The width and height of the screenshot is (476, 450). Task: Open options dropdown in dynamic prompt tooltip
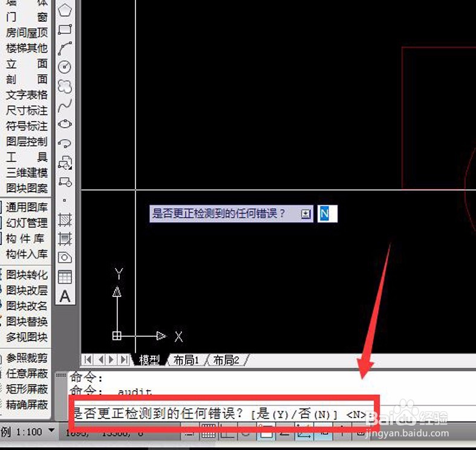305,214
